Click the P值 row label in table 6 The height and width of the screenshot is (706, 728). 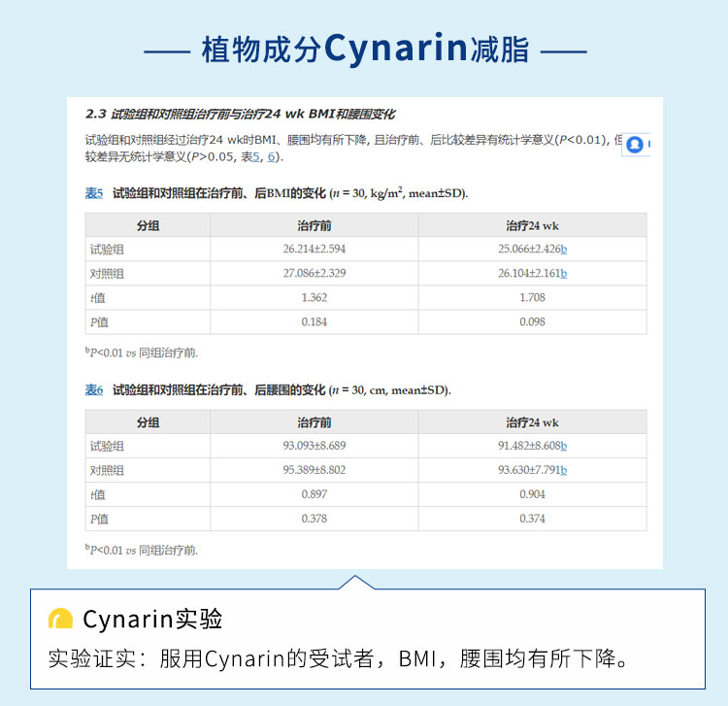click(x=99, y=519)
